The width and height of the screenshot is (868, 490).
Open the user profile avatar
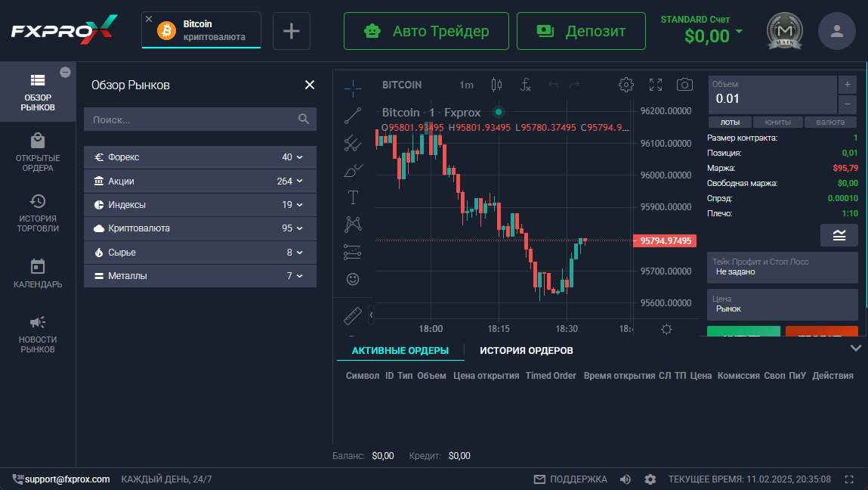coord(836,31)
